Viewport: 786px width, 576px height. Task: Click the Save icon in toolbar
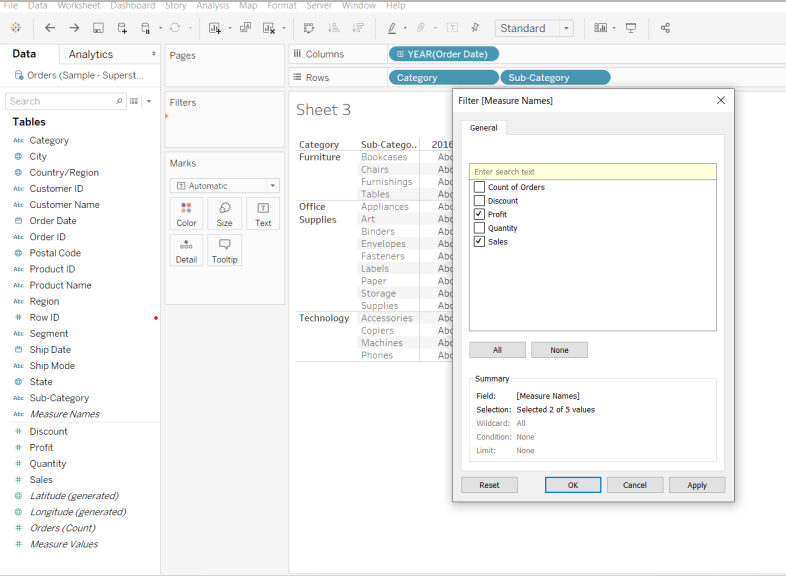click(x=98, y=28)
